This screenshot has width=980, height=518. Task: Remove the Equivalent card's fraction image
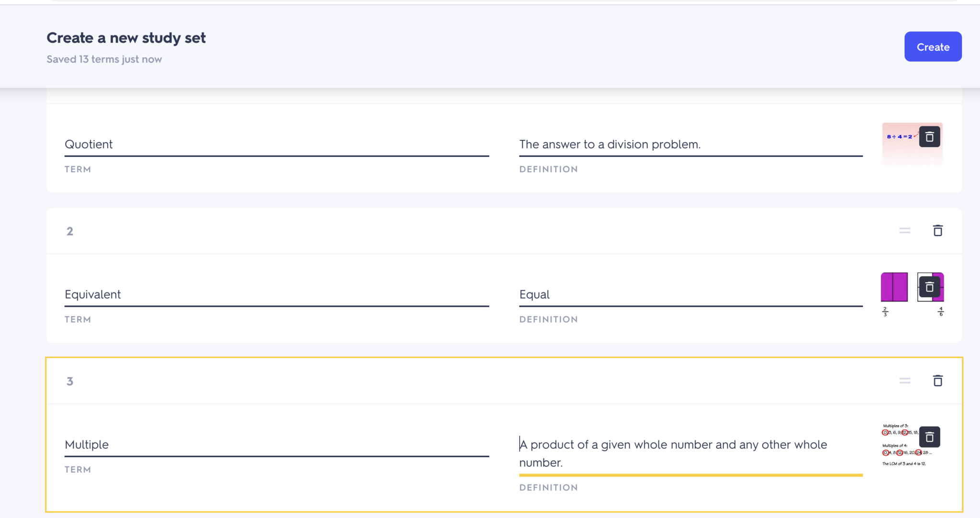point(929,287)
